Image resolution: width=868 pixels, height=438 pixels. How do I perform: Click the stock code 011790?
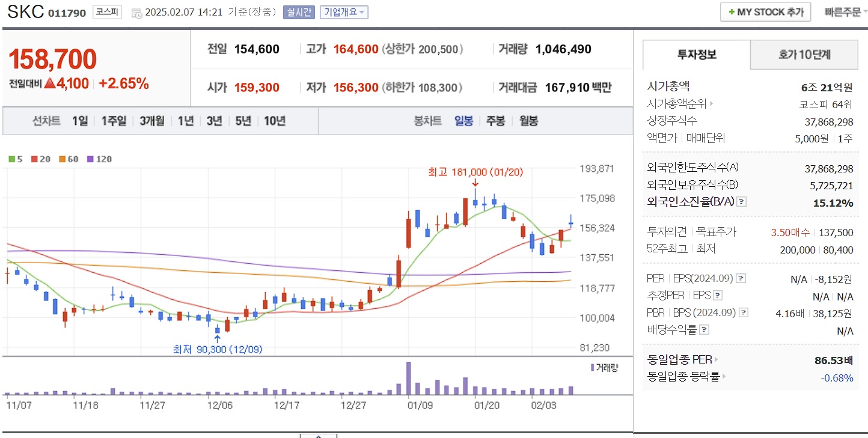click(67, 13)
